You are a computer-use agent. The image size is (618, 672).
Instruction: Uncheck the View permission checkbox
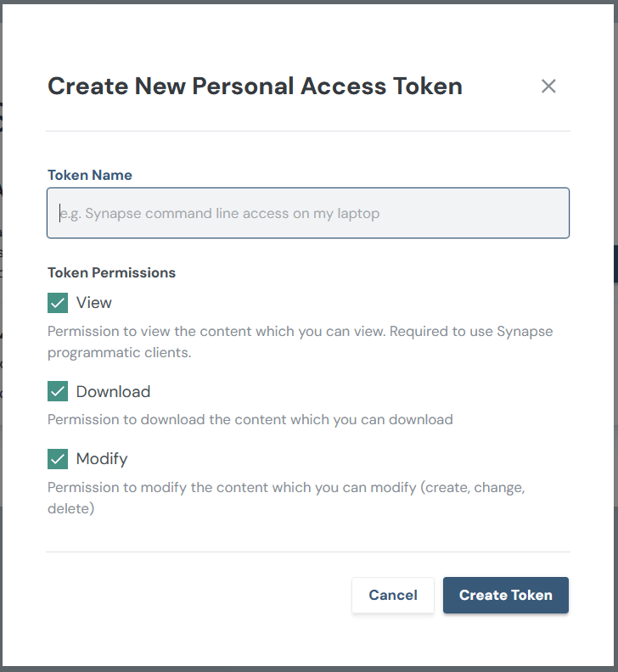[58, 303]
